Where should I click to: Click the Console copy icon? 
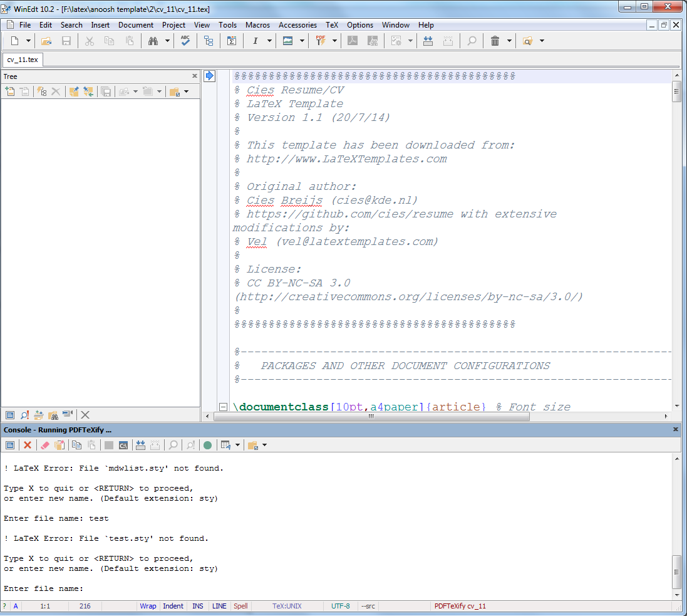pos(76,445)
